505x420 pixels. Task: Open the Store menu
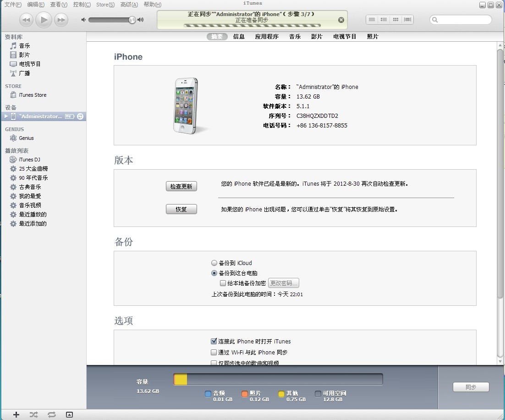tap(105, 5)
